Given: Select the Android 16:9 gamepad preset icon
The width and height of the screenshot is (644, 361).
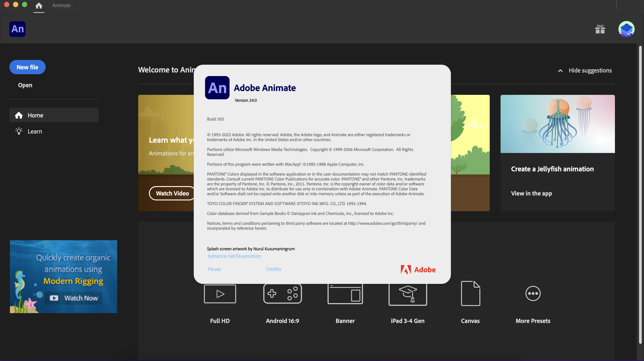Looking at the screenshot, I should tap(282, 293).
